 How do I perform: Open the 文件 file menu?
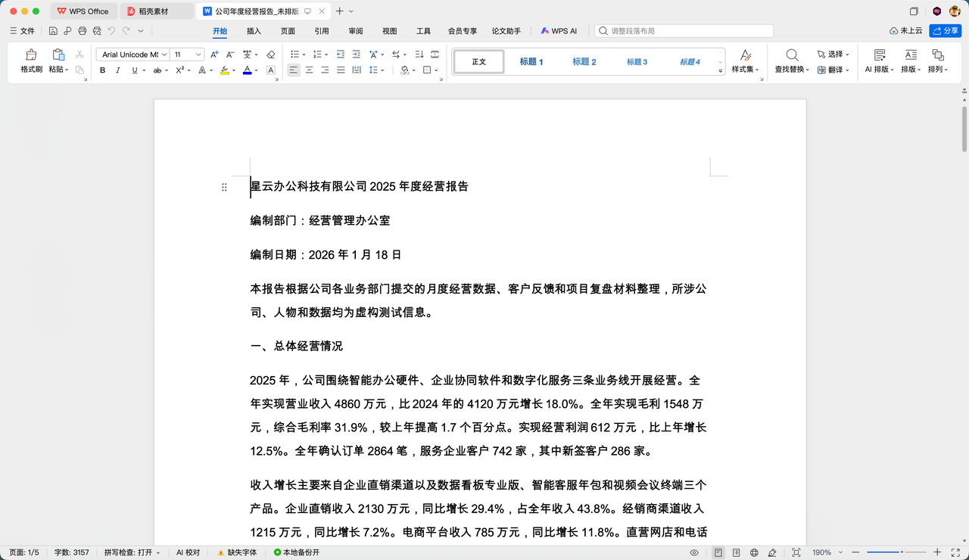[23, 31]
